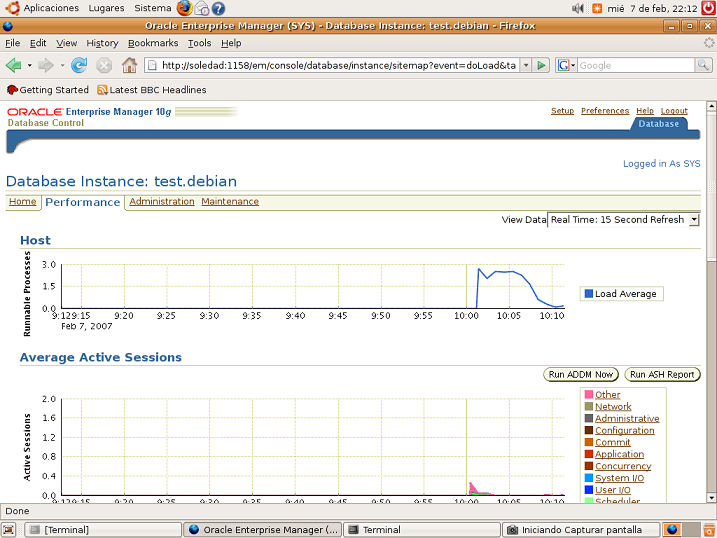Image resolution: width=717 pixels, height=538 pixels.
Task: Click the Run ADDM Now button
Action: 581,375
